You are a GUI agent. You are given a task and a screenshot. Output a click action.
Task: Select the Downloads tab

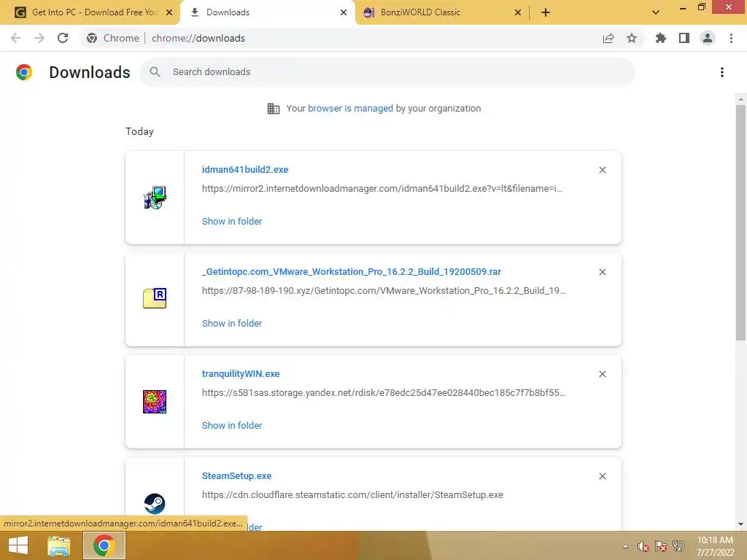(267, 12)
